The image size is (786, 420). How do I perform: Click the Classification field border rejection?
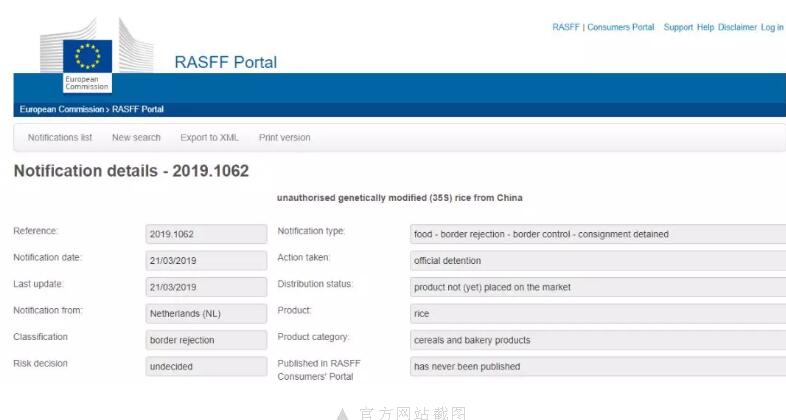(x=206, y=340)
